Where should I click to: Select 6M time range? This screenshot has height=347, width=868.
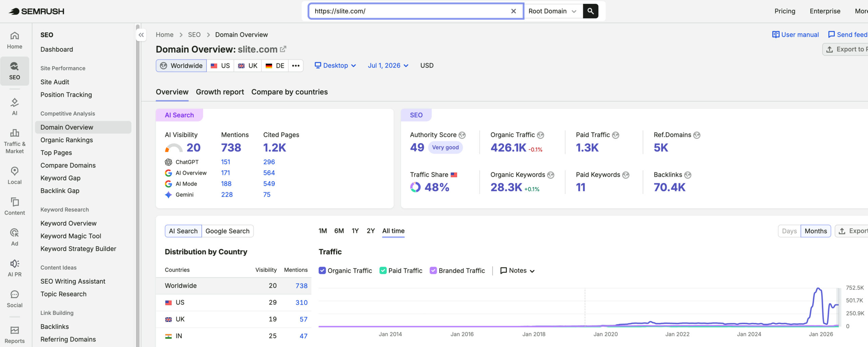(x=339, y=231)
